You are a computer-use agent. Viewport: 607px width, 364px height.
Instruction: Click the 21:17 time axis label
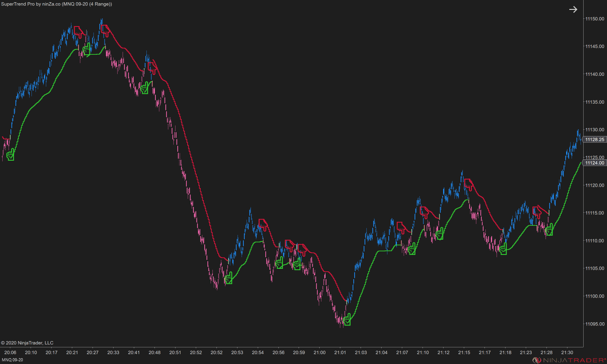(x=485, y=353)
